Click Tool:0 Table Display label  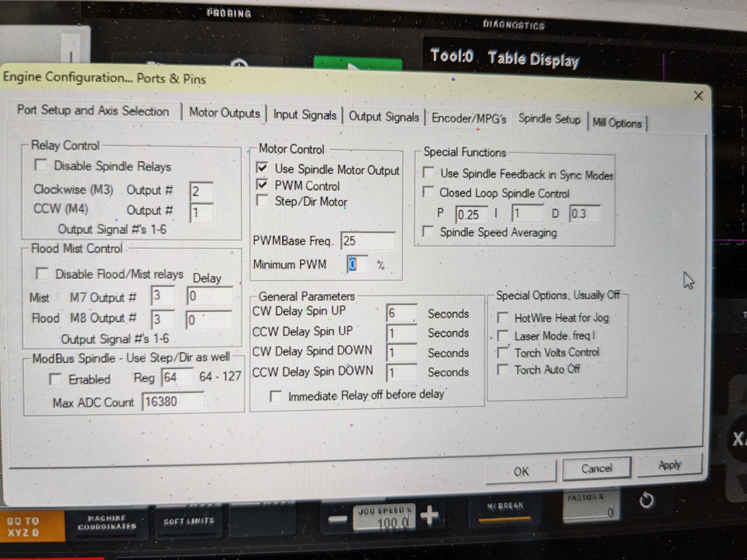505,58
